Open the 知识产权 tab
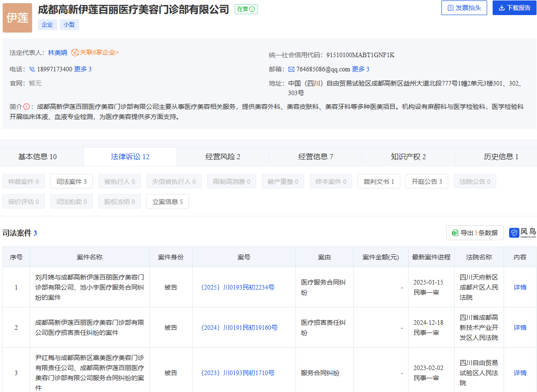The height and width of the screenshot is (392, 537). click(408, 156)
